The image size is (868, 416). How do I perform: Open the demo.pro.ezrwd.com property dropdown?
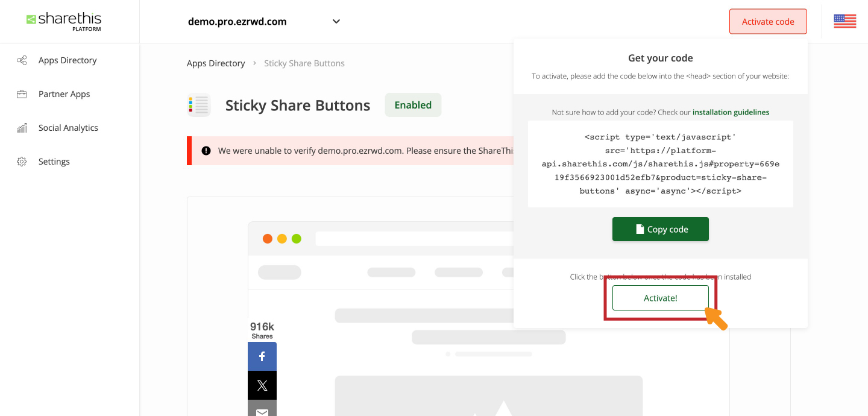[x=264, y=22]
